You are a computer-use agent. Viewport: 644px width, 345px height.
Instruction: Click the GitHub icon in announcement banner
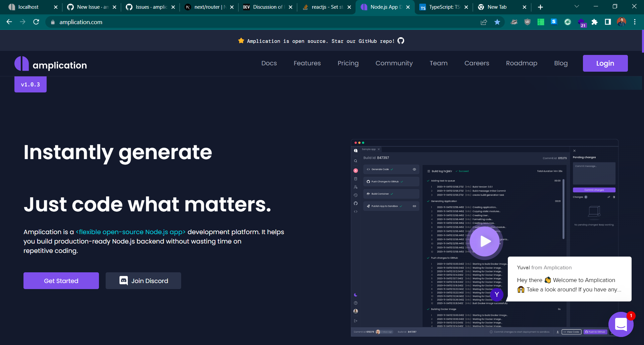point(401,41)
